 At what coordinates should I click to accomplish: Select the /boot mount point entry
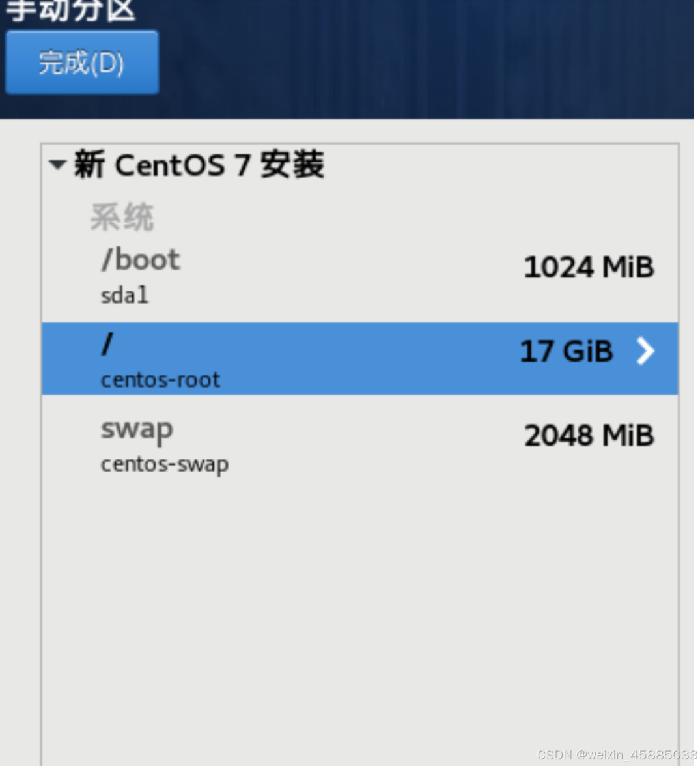pos(141,260)
